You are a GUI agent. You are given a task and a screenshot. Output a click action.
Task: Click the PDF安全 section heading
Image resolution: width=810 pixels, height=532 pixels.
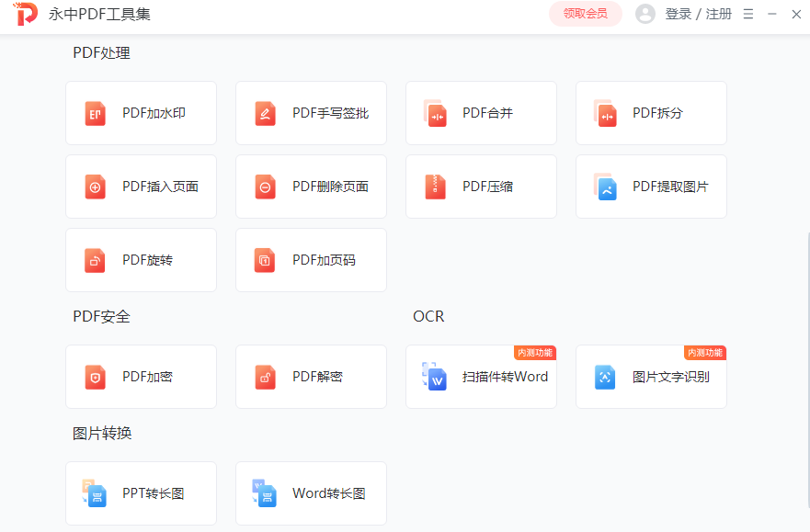(101, 317)
